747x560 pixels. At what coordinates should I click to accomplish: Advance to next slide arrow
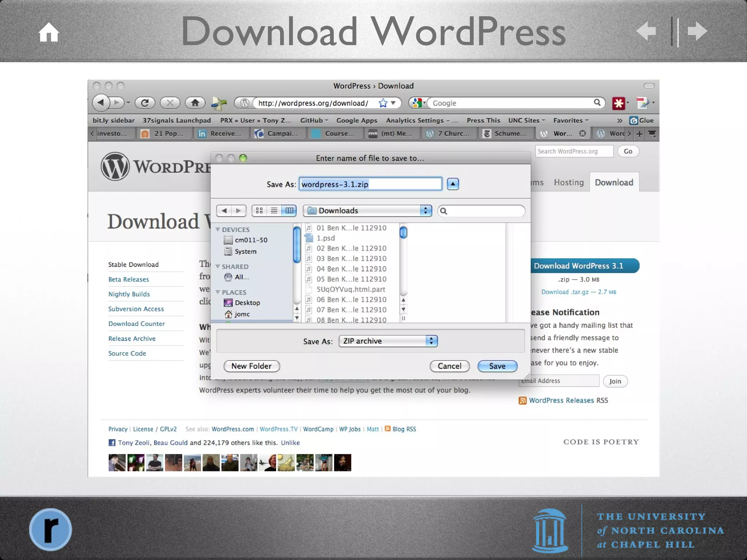tap(697, 31)
